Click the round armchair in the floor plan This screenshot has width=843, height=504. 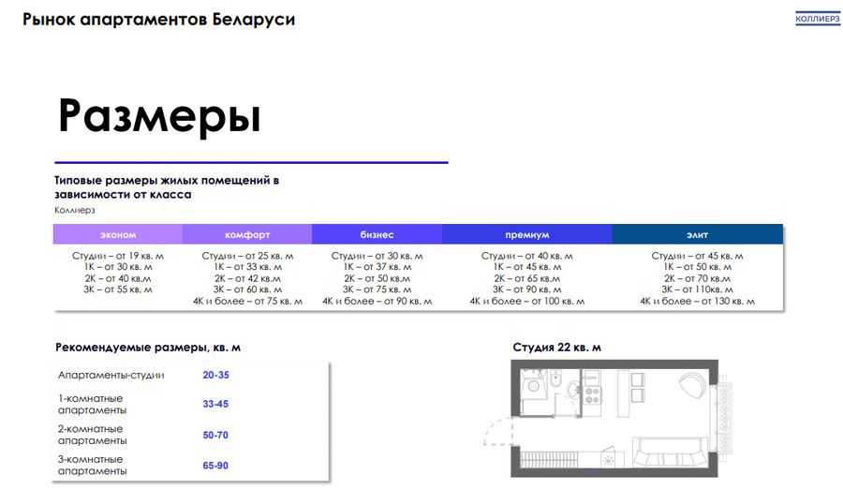pyautogui.click(x=688, y=383)
